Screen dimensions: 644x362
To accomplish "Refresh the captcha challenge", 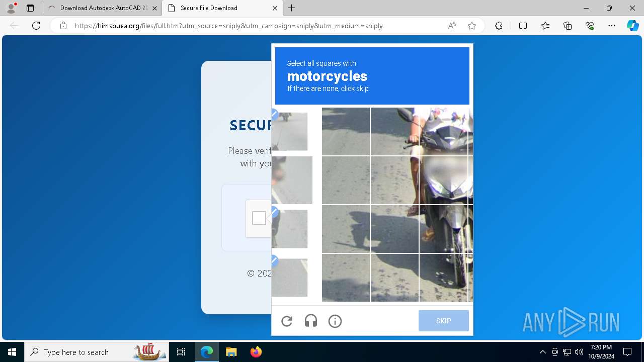I will pos(287,321).
